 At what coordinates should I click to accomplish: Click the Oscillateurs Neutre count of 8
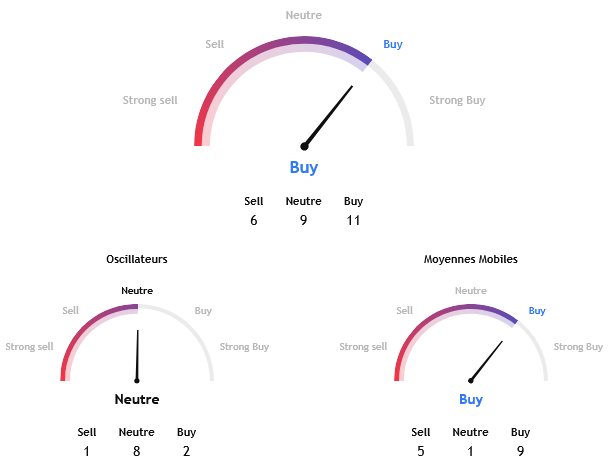click(x=137, y=452)
